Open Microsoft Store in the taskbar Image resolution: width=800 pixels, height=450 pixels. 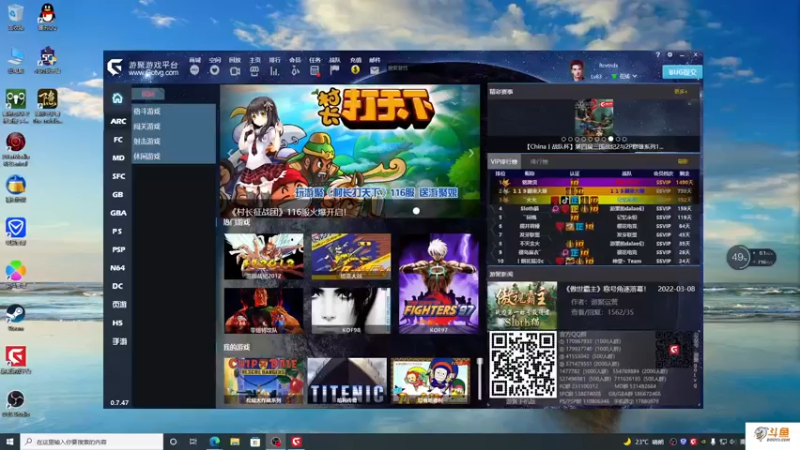[255, 441]
